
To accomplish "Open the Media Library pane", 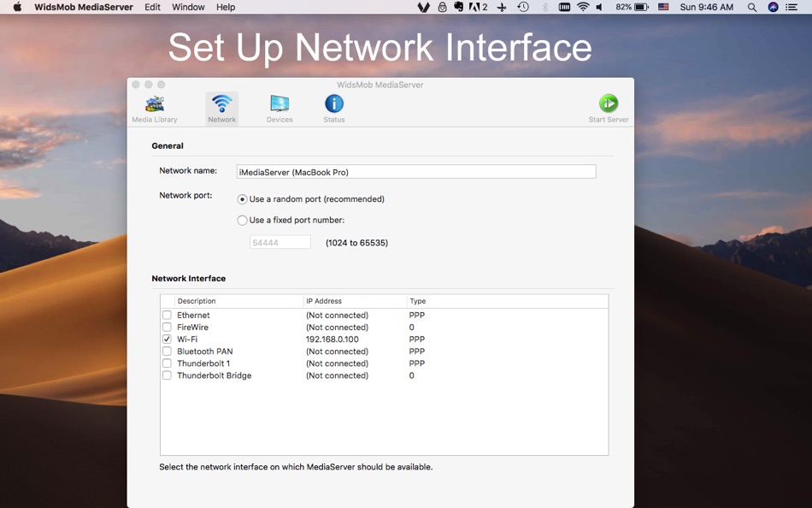I will tap(155, 109).
